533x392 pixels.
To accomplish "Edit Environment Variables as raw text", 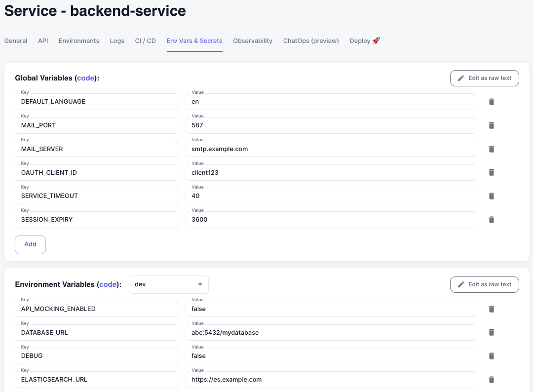I will pyautogui.click(x=484, y=284).
